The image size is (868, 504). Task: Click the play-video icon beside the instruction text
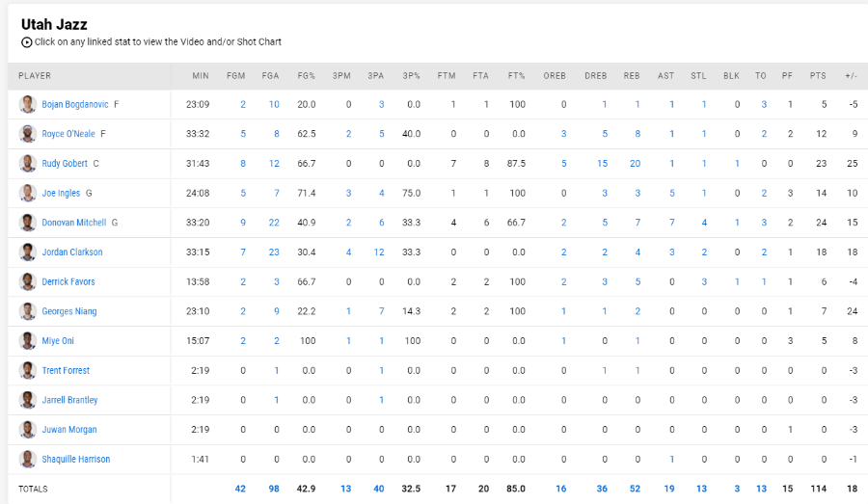click(x=27, y=42)
